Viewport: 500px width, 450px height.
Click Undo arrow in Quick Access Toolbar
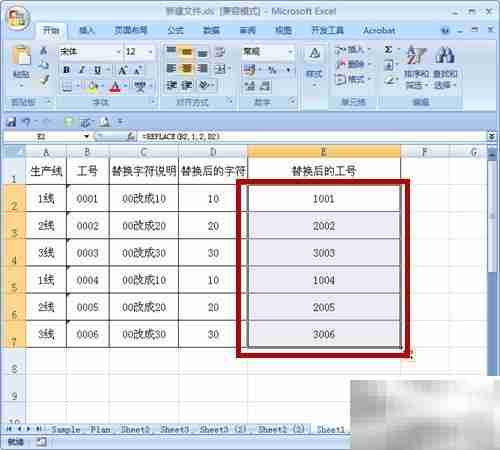[x=26, y=122]
